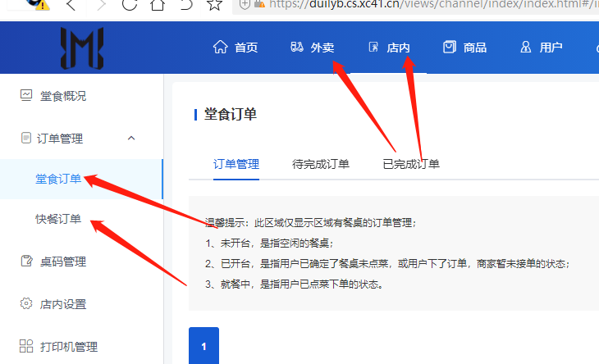This screenshot has width=599, height=364.
Task: Collapse the 订单管理 chevron in sidebar
Action: coord(132,138)
